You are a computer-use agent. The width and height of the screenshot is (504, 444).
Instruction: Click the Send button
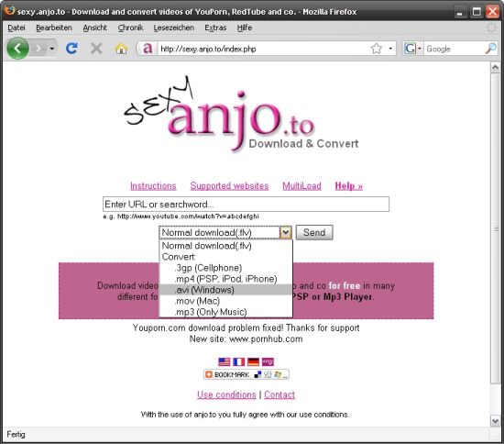coord(314,232)
